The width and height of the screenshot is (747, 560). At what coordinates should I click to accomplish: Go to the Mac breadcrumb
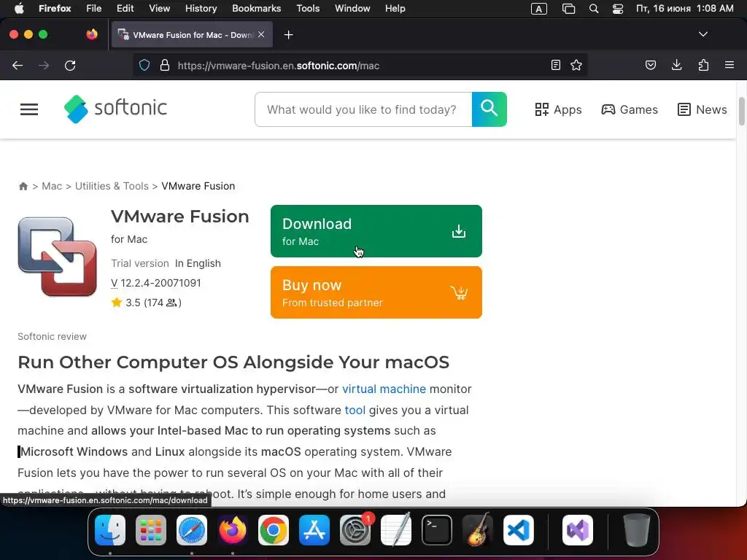pyautogui.click(x=52, y=186)
